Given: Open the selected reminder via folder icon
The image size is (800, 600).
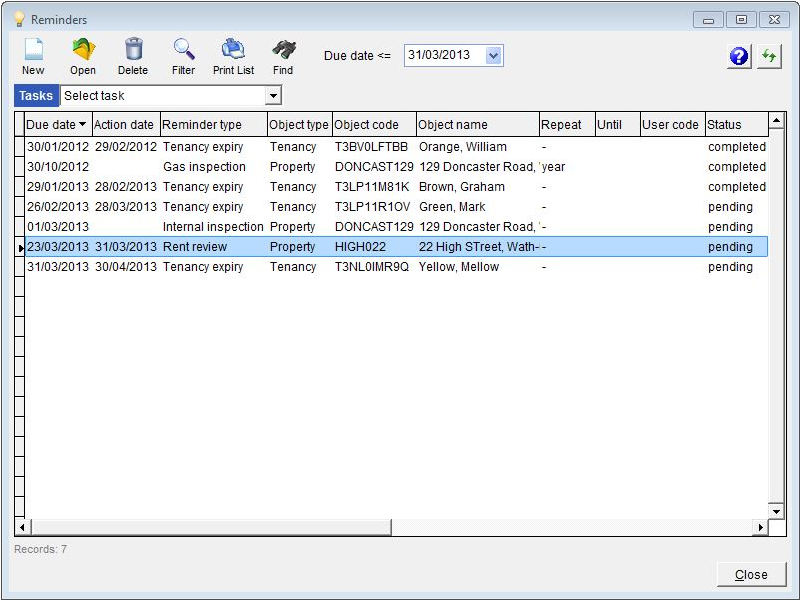Looking at the screenshot, I should coord(83,57).
